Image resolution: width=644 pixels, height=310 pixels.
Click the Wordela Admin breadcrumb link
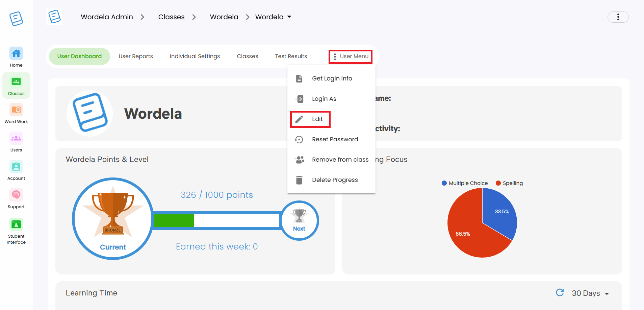pos(107,17)
